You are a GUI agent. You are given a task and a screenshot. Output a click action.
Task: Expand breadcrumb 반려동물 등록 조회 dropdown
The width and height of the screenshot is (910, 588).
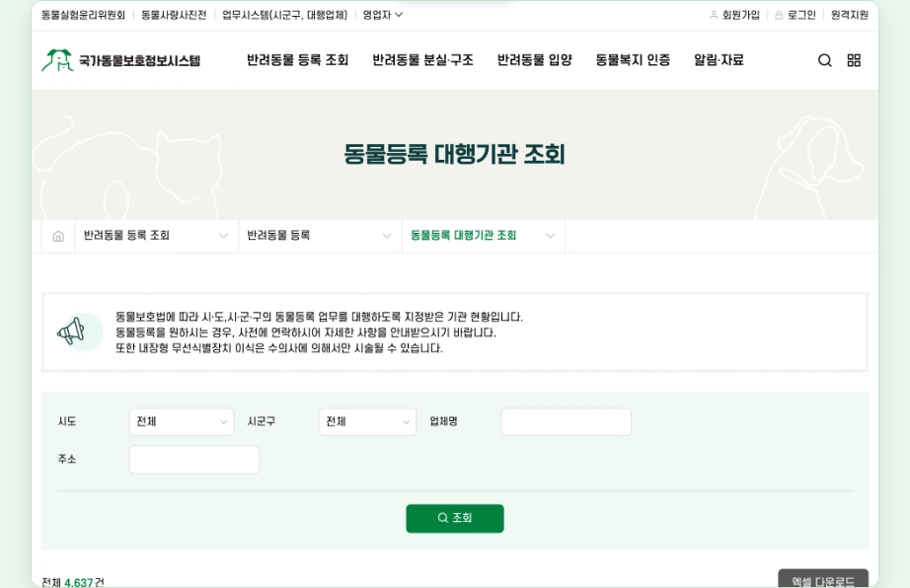(x=156, y=236)
